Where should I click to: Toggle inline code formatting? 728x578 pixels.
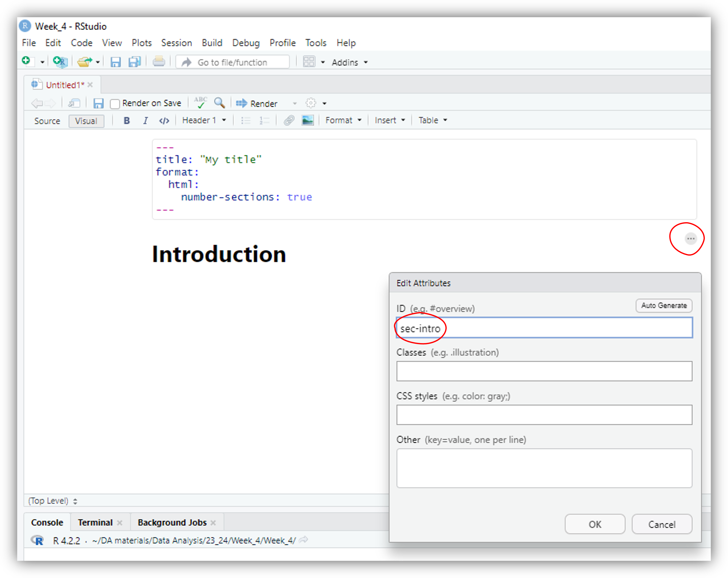pos(164,121)
